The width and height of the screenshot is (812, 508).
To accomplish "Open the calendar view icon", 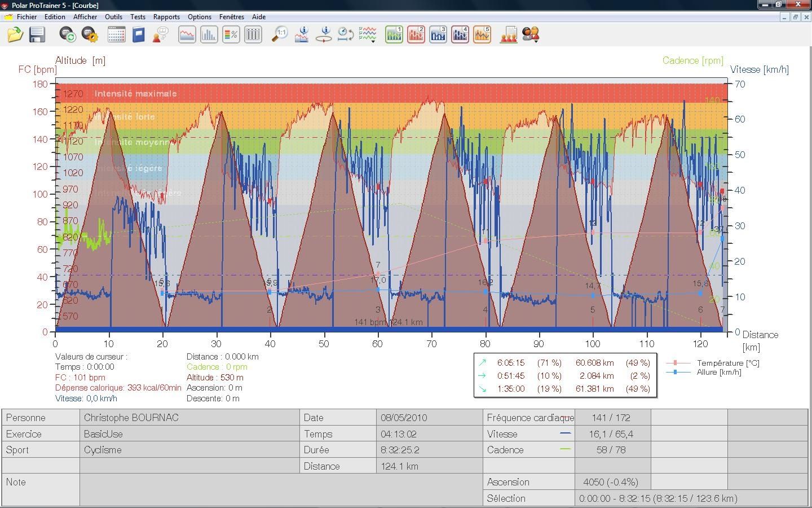I will tap(116, 34).
